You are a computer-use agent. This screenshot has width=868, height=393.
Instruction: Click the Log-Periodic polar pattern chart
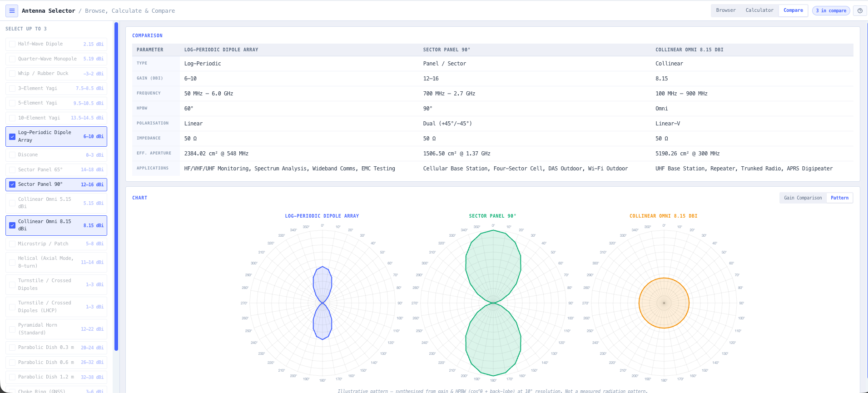322,303
